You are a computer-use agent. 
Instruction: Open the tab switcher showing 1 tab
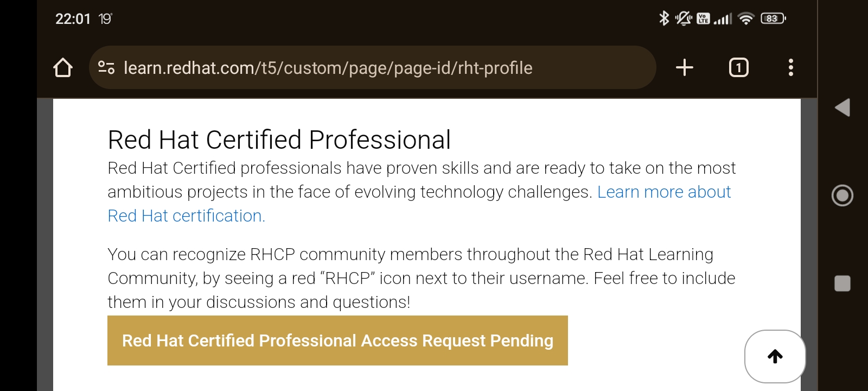pos(738,67)
